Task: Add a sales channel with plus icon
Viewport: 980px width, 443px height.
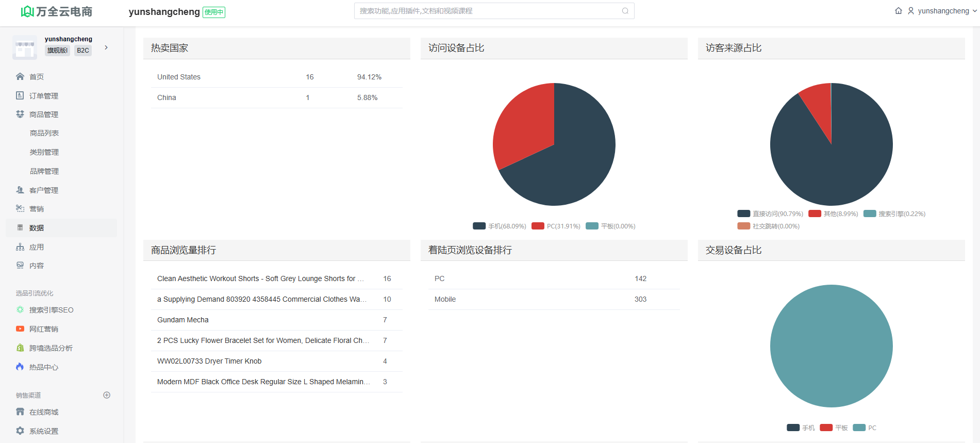Action: tap(107, 395)
